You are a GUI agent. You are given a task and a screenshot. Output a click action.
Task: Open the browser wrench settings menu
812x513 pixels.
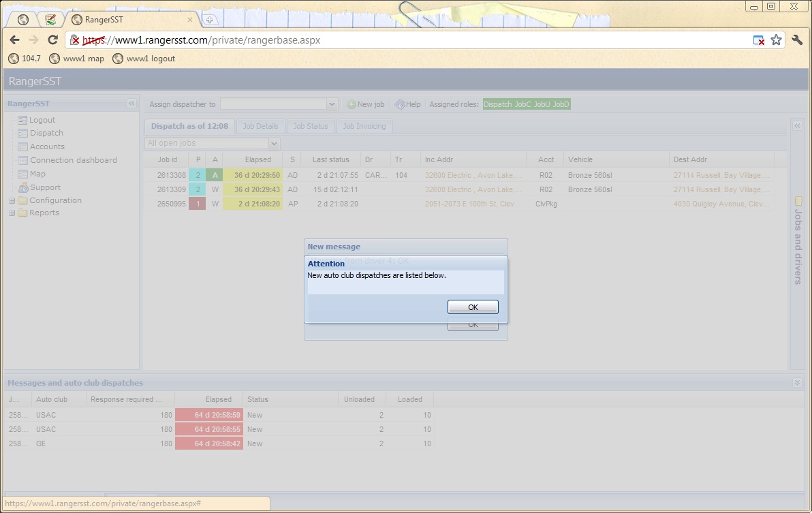pos(797,40)
